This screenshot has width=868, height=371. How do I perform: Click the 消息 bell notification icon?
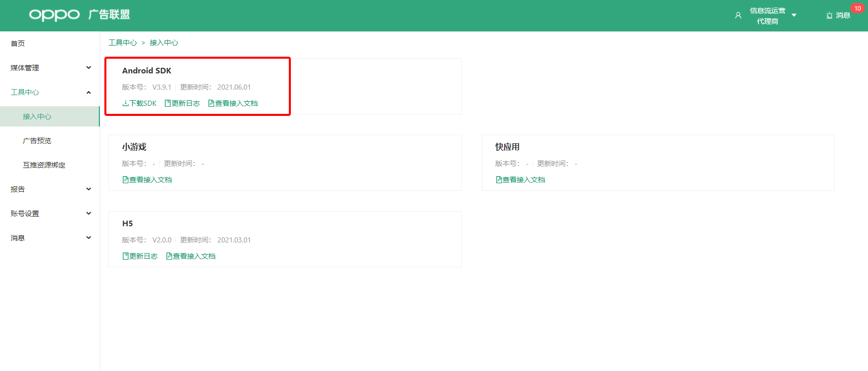829,16
